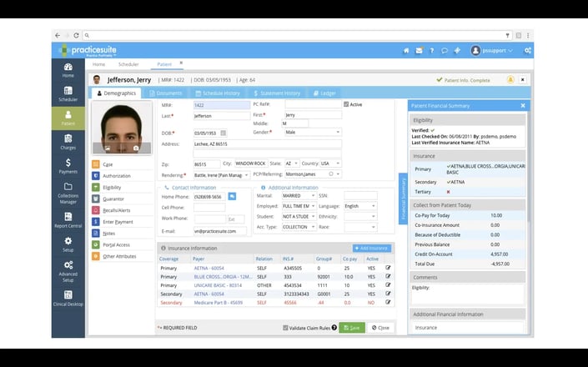Open the Language dropdown

tap(360, 206)
